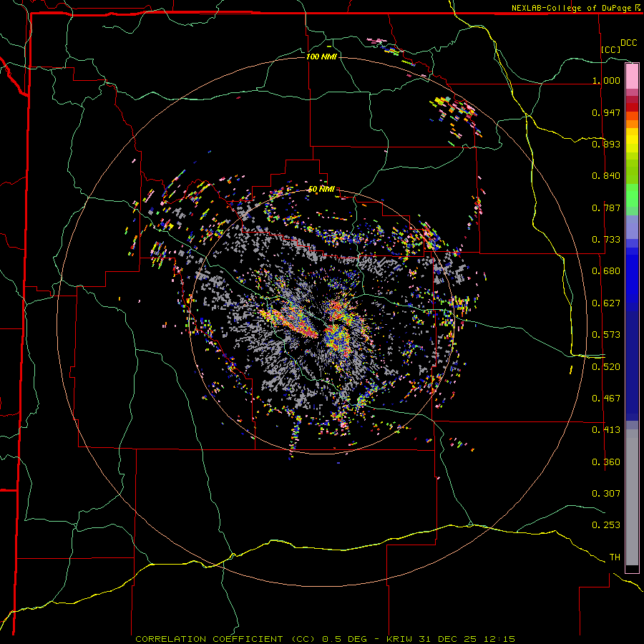This screenshot has height=644, width=644.
Task: Click the 100 NMI range ring label
Action: (x=321, y=57)
